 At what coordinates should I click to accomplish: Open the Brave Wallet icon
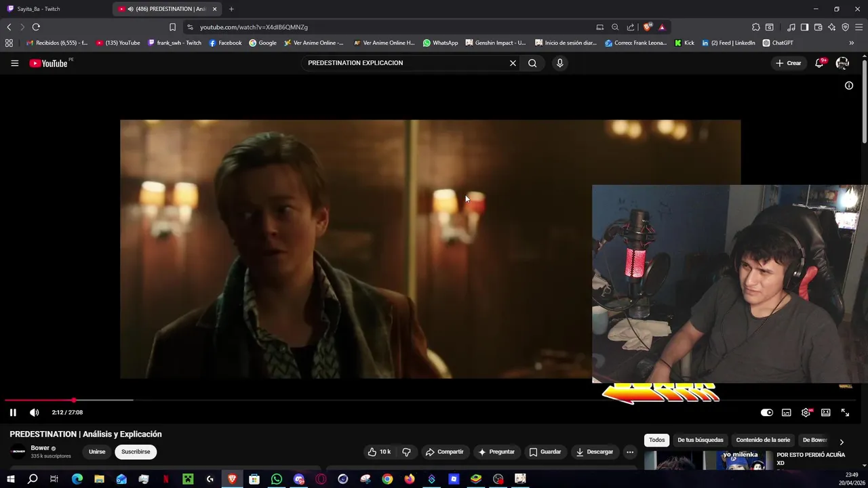click(x=818, y=27)
